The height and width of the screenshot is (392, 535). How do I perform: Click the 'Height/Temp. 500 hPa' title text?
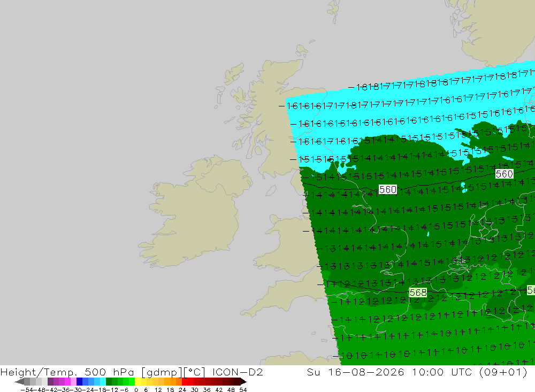coord(67,372)
